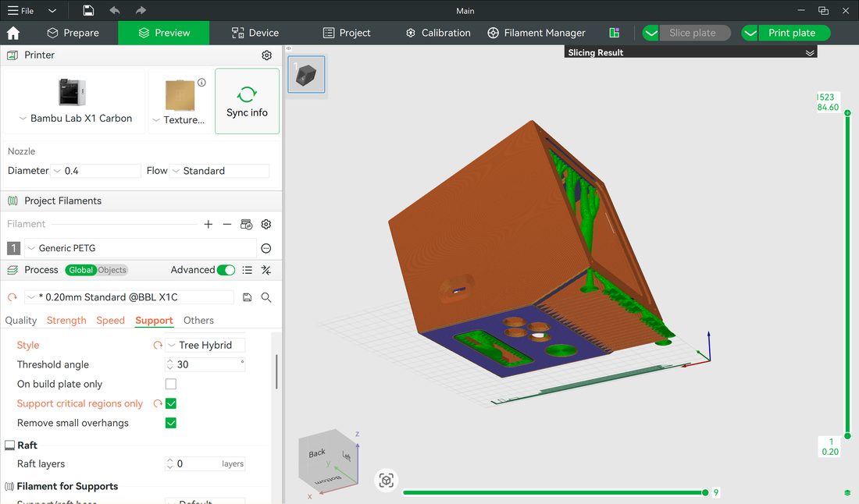Click the Threshold angle stepper arrows

point(169,364)
